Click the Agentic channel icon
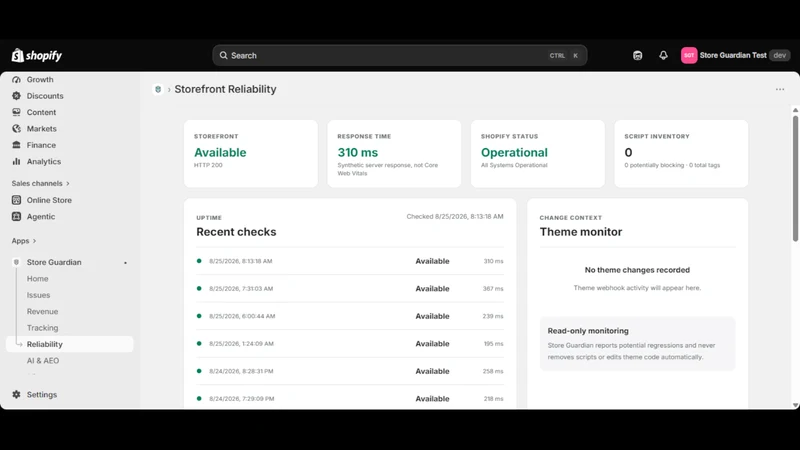800x450 pixels. [16, 216]
